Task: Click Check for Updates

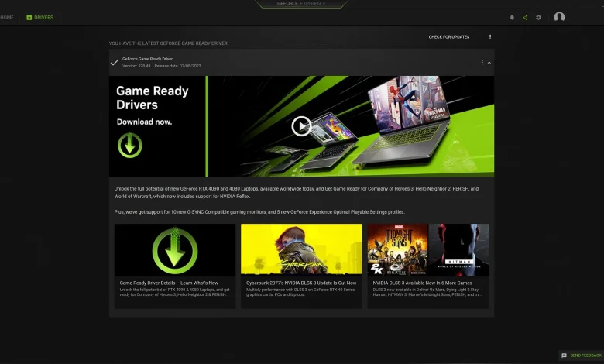Action: click(449, 37)
